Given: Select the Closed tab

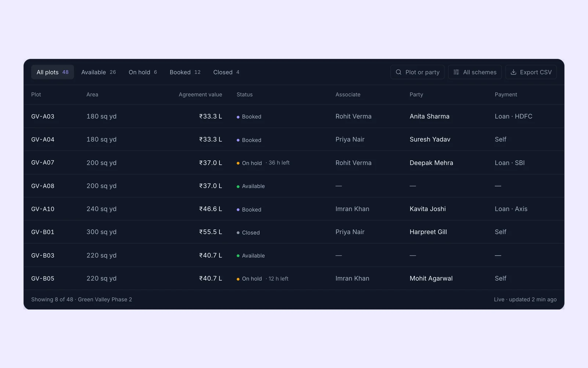Looking at the screenshot, I should (226, 72).
